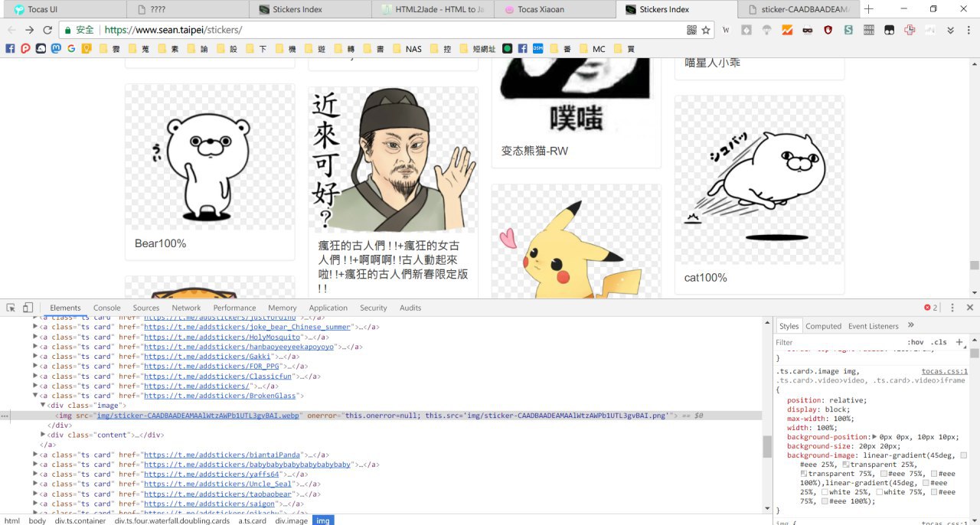
Task: Show more Styles sidebar tabs via chevron
Action: [910, 325]
